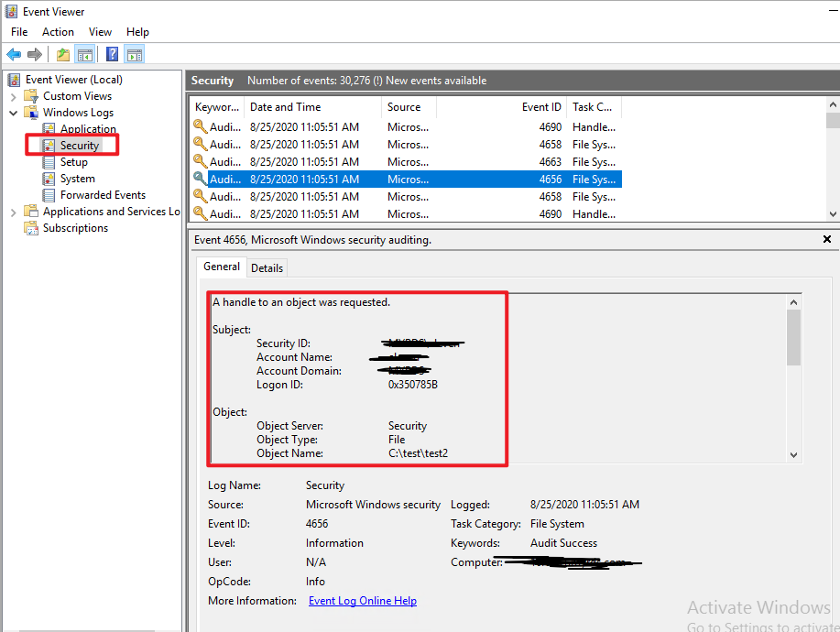Click the Event Viewer (Local) root icon

point(14,80)
